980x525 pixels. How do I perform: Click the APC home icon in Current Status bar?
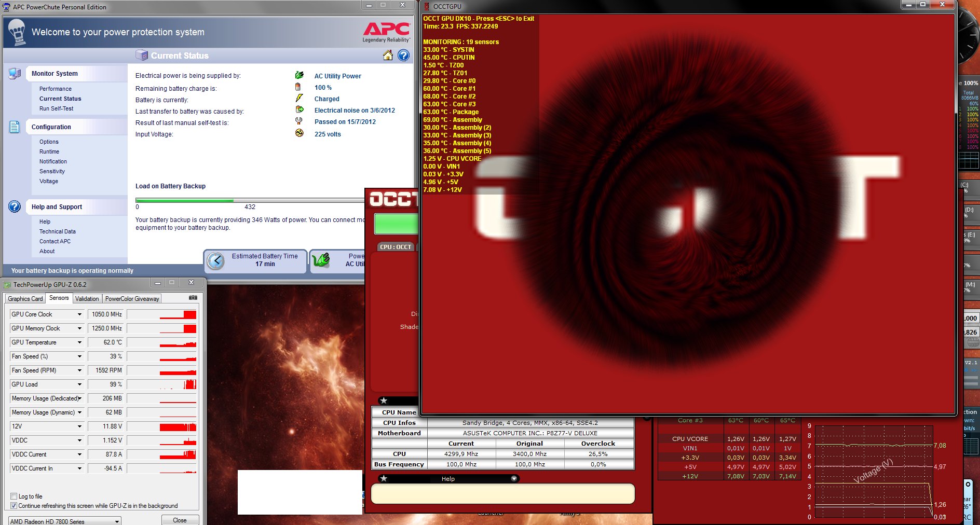click(388, 56)
